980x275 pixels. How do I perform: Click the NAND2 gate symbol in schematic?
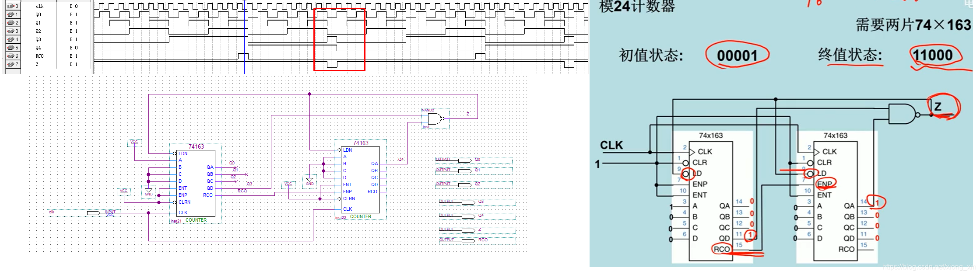pyautogui.click(x=435, y=118)
